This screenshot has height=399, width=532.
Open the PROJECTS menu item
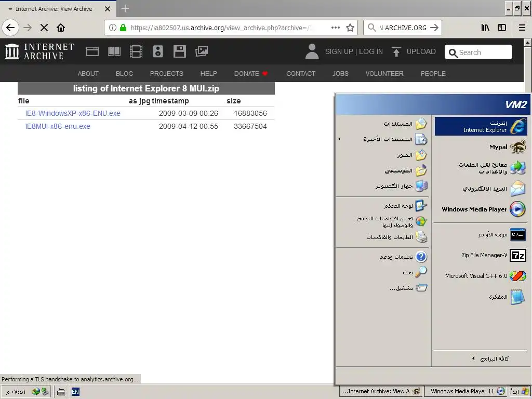[167, 74]
